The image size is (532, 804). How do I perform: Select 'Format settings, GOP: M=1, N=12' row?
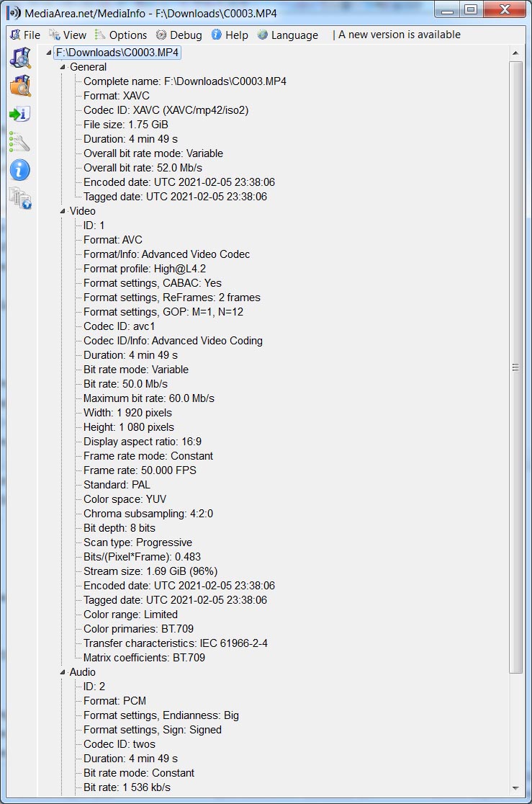(x=163, y=312)
